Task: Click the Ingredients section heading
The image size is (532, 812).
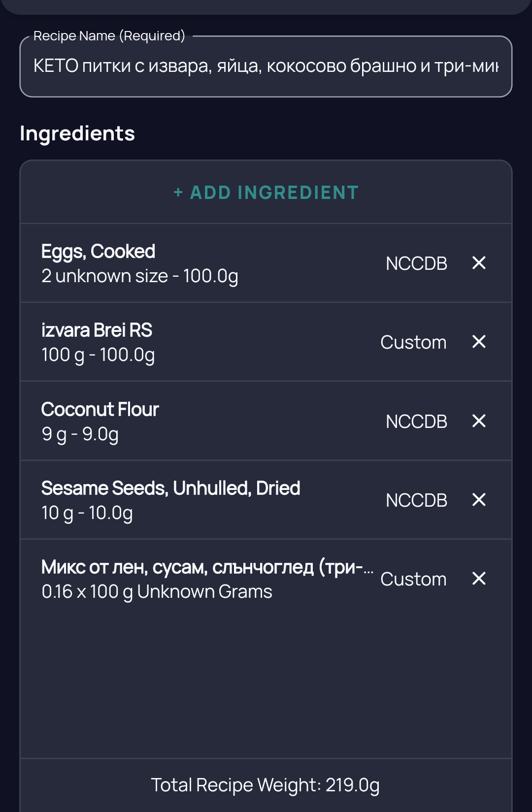Action: tap(77, 133)
